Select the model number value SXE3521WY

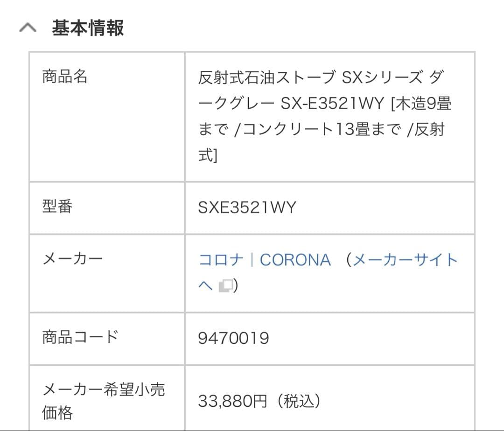[x=247, y=208]
